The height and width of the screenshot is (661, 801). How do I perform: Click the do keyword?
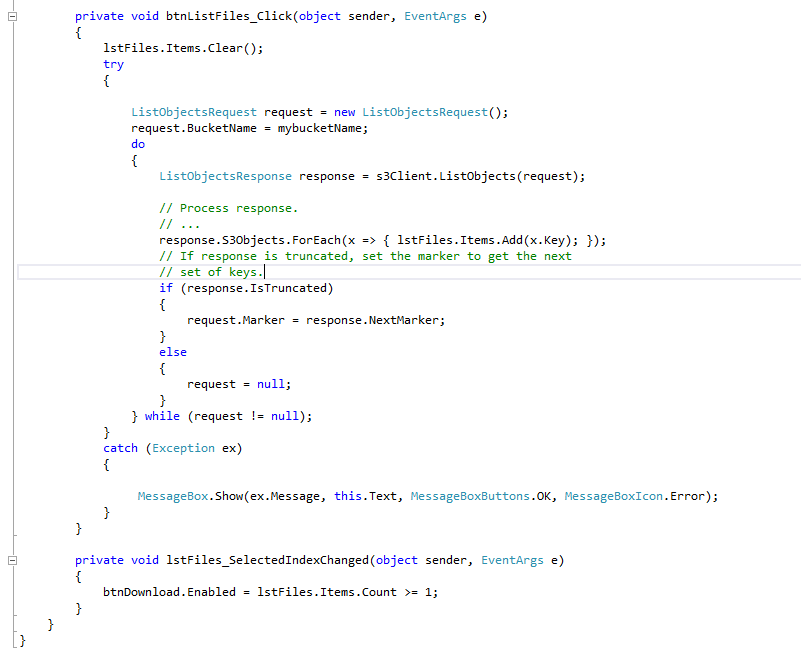138,144
